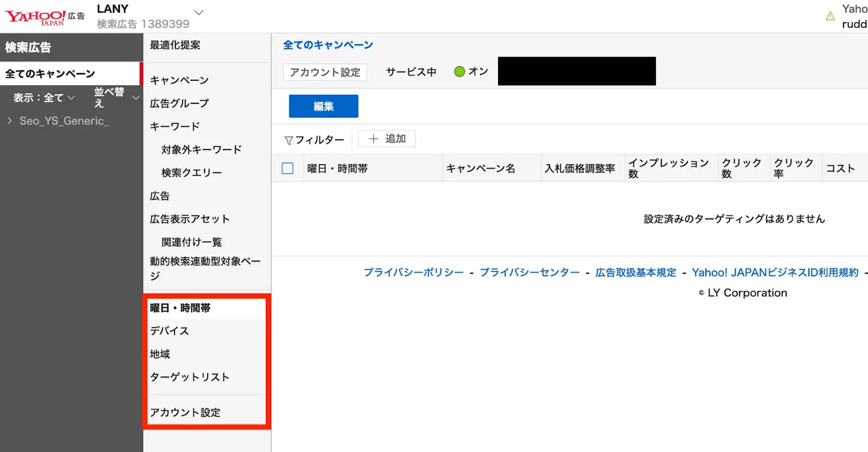Open the 表示:全て display dropdown
The image size is (868, 452).
coord(44,98)
